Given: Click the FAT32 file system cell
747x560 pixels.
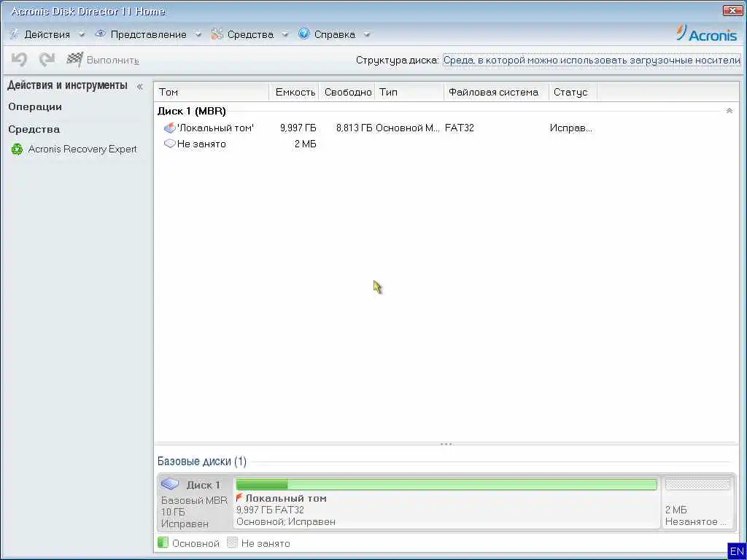Looking at the screenshot, I should (460, 128).
